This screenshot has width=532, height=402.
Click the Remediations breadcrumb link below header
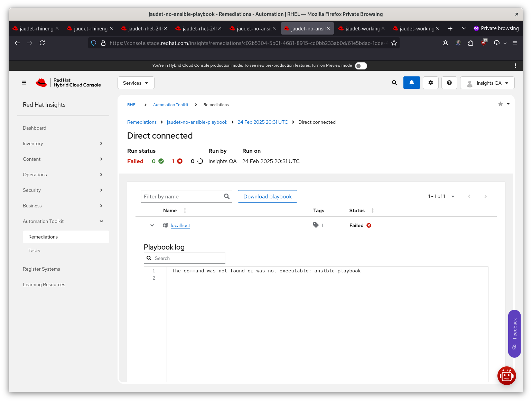142,122
